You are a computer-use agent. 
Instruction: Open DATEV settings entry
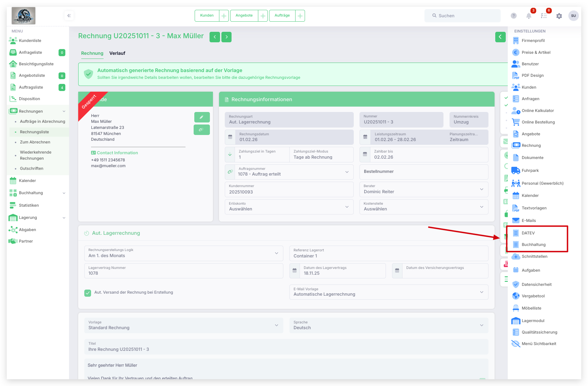[528, 233]
